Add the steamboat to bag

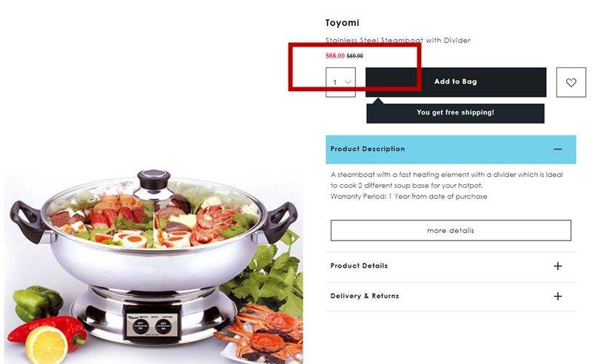[x=456, y=82]
